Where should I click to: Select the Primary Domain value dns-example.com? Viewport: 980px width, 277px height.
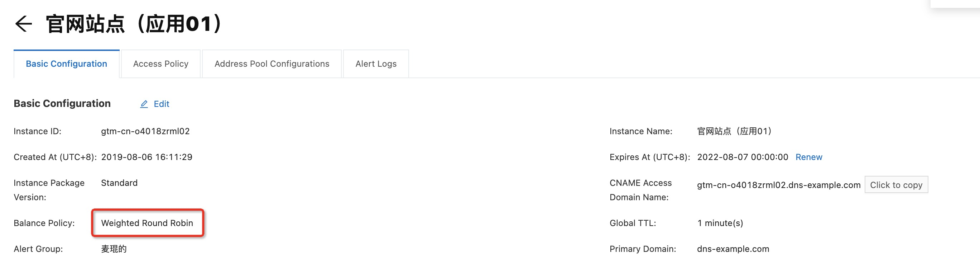click(x=733, y=249)
